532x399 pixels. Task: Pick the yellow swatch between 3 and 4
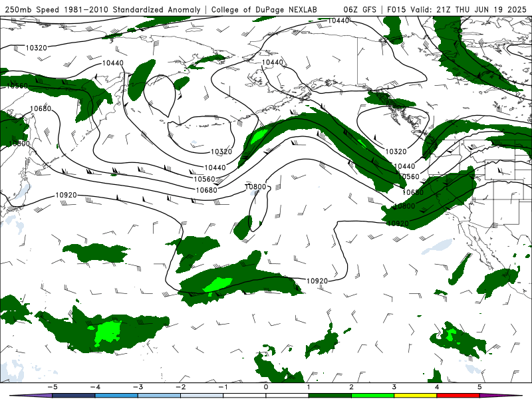click(416, 396)
